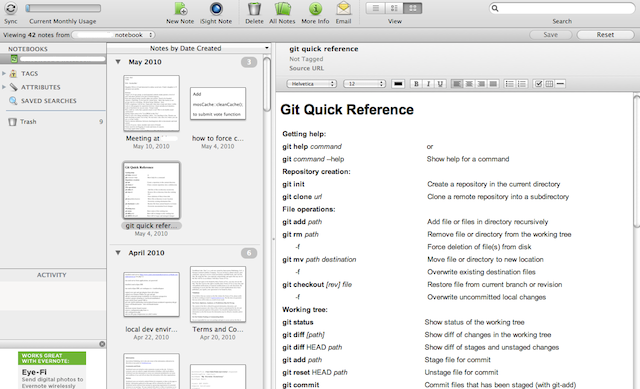Click the Attributes pencil icon
This screenshot has height=389, width=640.
pos(13,87)
